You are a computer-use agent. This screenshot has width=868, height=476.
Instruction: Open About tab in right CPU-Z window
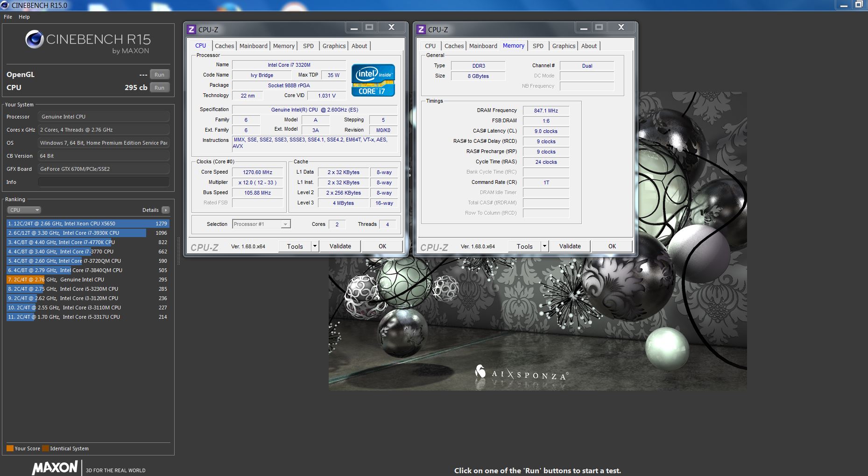[x=589, y=46]
